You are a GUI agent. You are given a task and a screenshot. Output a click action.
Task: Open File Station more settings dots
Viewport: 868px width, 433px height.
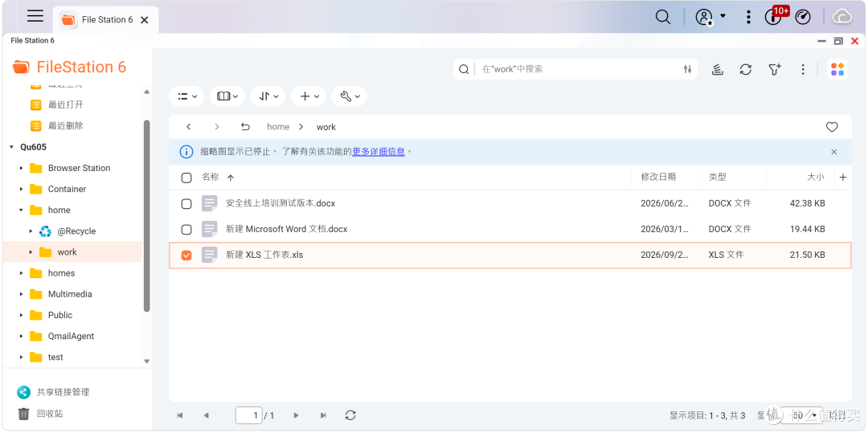[803, 69]
